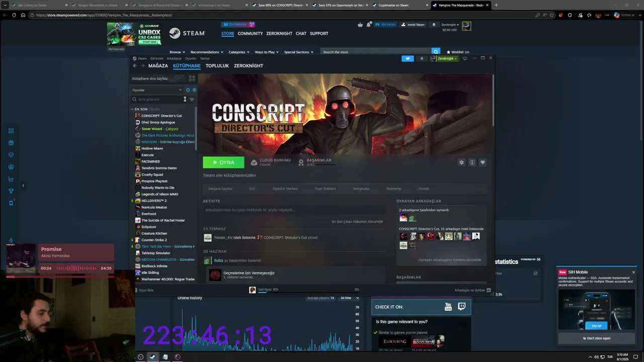Go to the browser home page
This screenshot has width=644, height=362.
23,15
